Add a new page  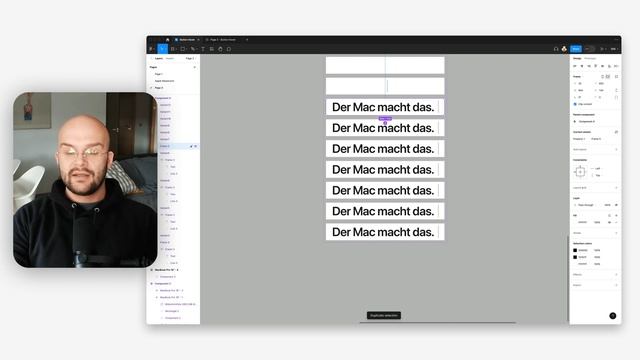[195, 67]
